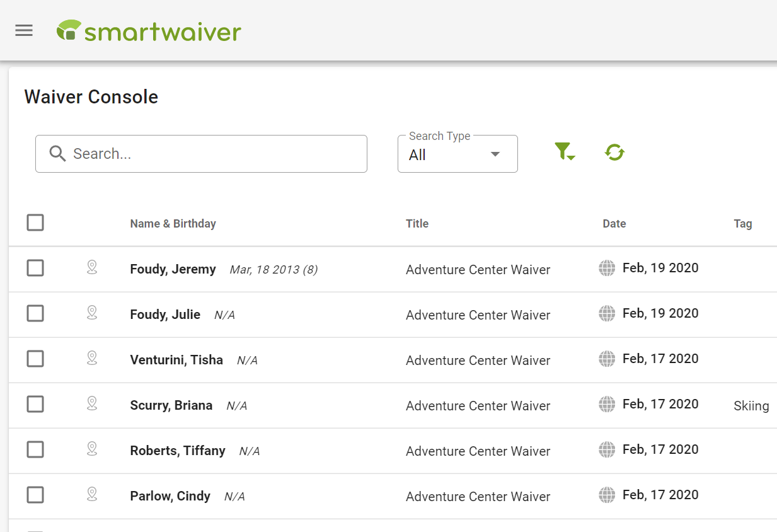The width and height of the screenshot is (777, 532).
Task: Sort by Title column header
Action: coord(417,223)
